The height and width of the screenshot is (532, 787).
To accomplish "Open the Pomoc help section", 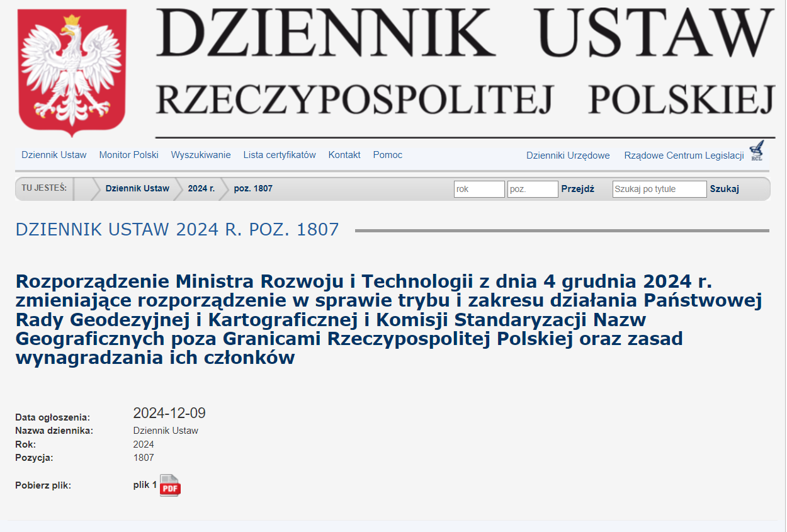I will [x=387, y=155].
